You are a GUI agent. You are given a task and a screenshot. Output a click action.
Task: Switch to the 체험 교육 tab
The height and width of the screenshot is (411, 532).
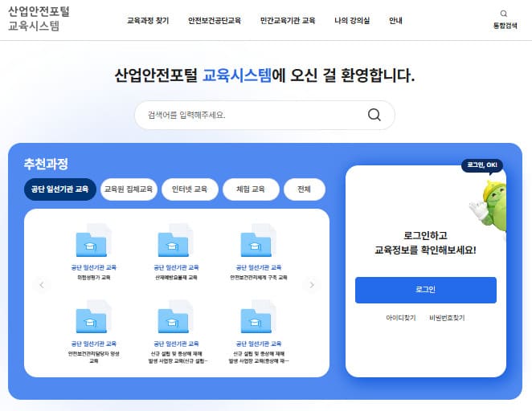click(251, 189)
